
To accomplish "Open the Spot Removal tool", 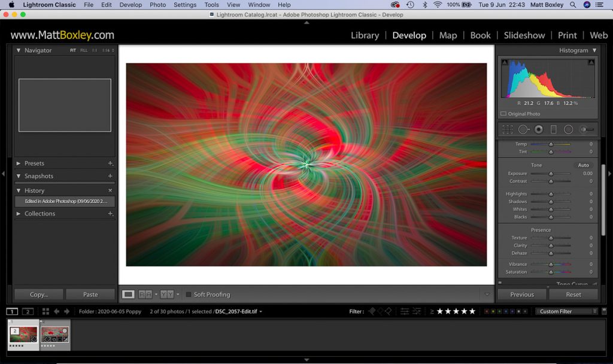I will (523, 129).
